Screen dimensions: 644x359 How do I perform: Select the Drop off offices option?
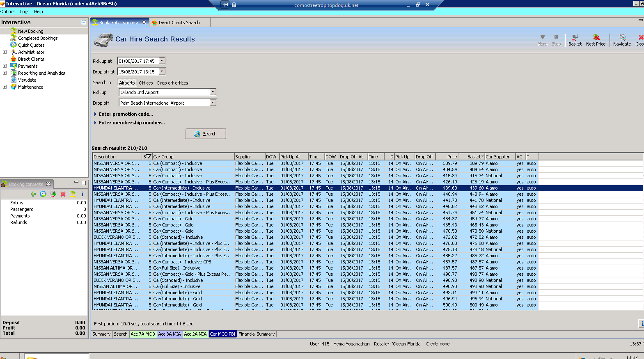[x=172, y=83]
